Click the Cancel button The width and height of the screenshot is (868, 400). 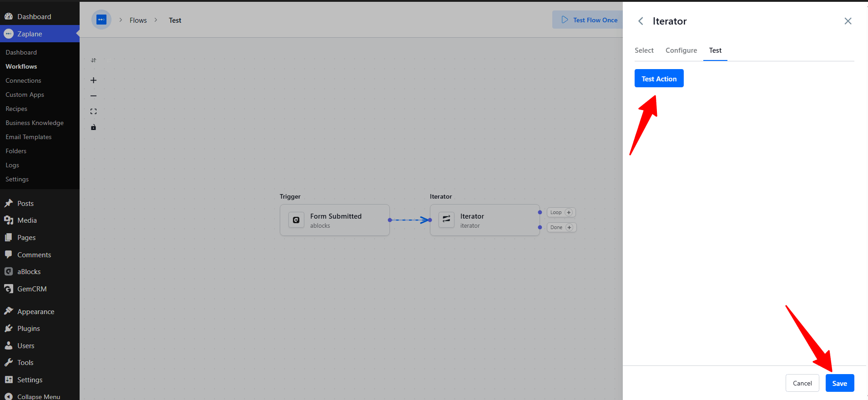click(x=802, y=383)
